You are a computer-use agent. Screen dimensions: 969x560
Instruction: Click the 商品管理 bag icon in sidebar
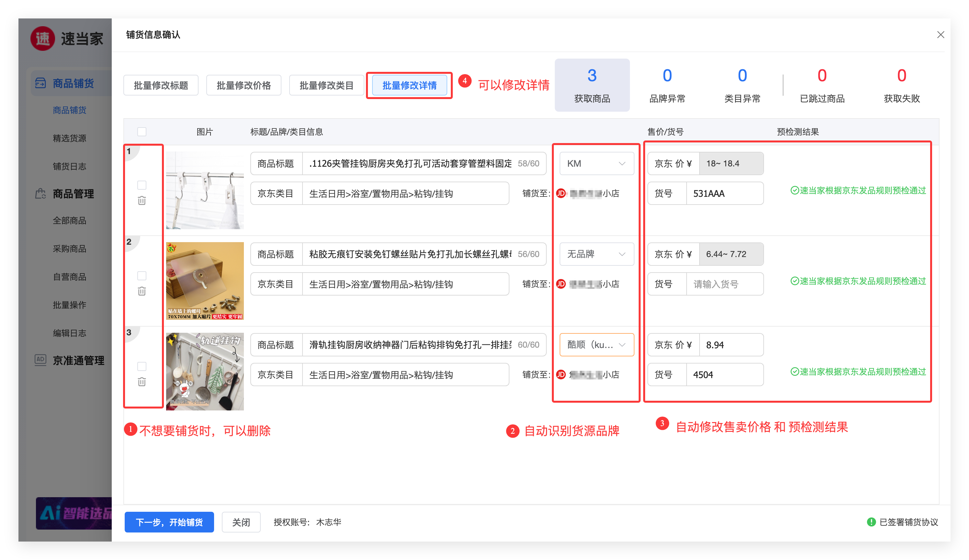point(40,193)
